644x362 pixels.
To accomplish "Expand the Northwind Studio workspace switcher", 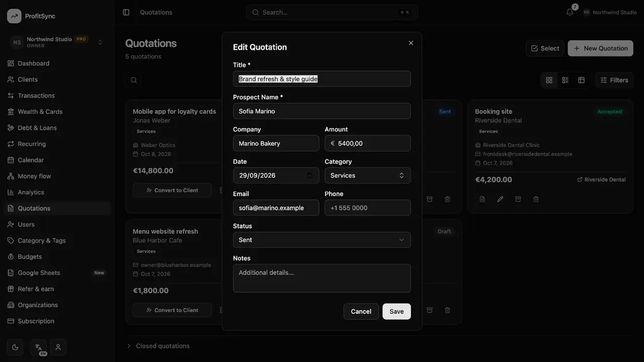I will click(x=57, y=42).
